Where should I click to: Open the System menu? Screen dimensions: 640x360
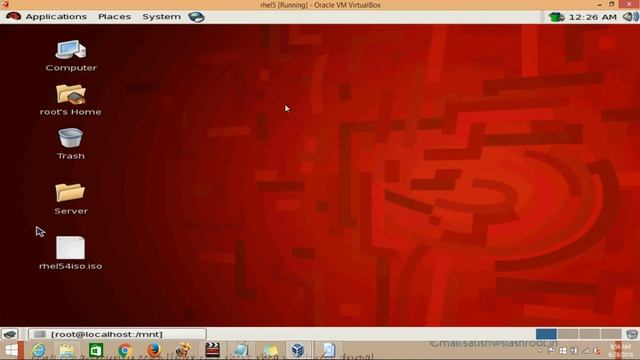[x=161, y=17]
